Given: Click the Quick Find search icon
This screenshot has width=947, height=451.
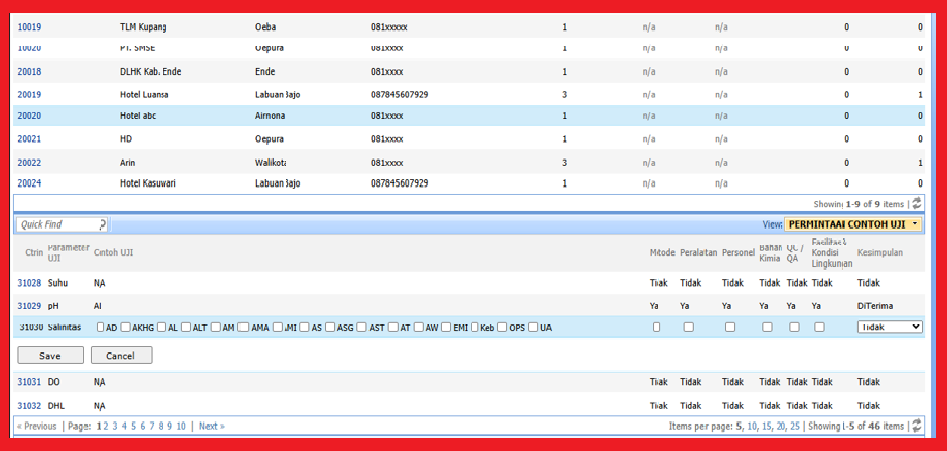Looking at the screenshot, I should click(102, 225).
